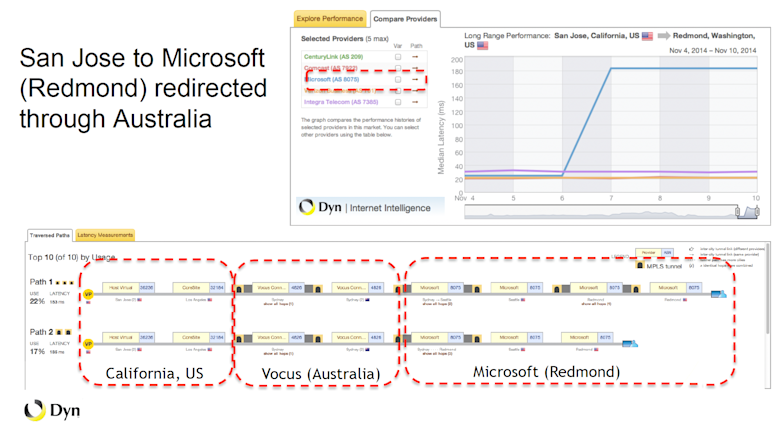
Task: Click the Nov 4, 2014 – Nov 10, 2014 date range
Action: [x=712, y=50]
